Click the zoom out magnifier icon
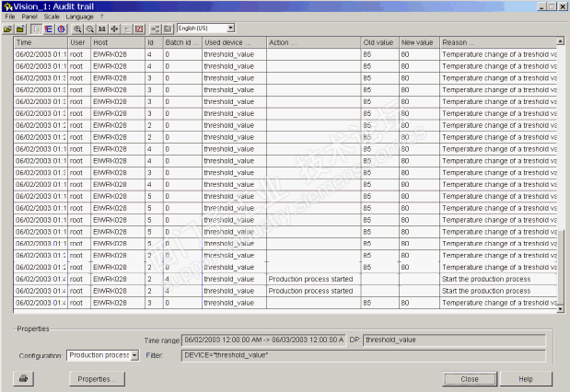The width and height of the screenshot is (570, 392). 90,29
